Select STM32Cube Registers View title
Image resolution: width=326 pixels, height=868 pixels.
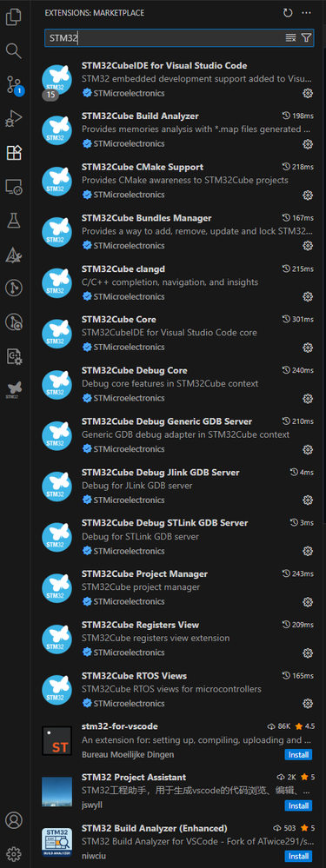click(140, 625)
